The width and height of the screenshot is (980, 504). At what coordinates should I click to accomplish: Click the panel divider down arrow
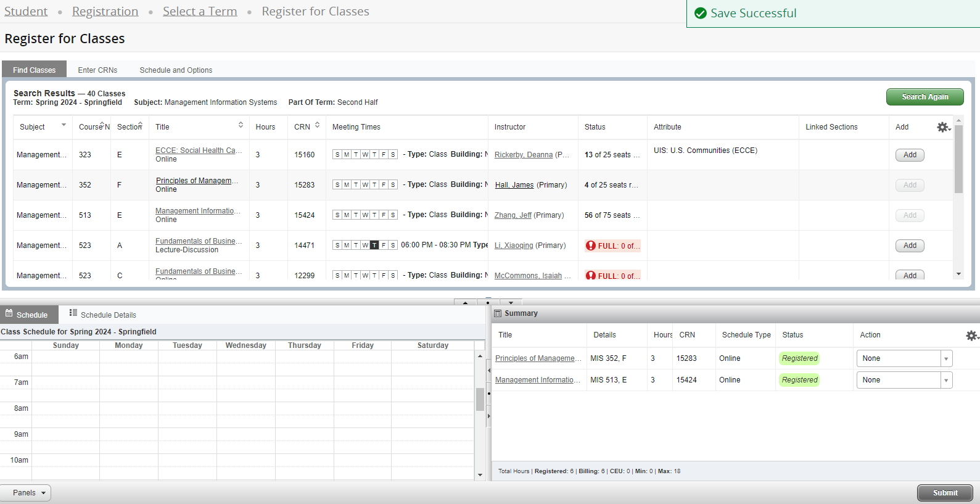[x=511, y=302]
